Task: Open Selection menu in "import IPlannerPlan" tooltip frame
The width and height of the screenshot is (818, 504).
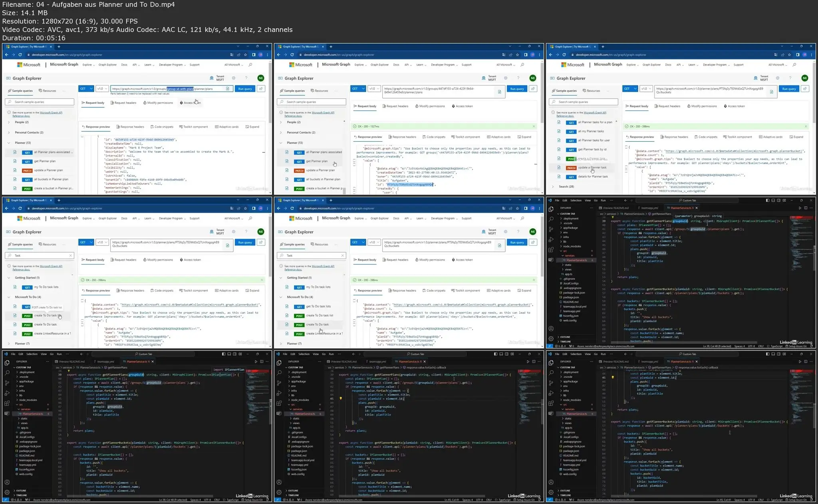Action: (x=32, y=354)
